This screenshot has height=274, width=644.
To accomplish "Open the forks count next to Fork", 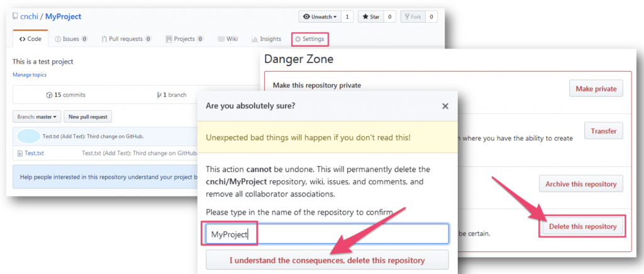I will click(x=431, y=17).
